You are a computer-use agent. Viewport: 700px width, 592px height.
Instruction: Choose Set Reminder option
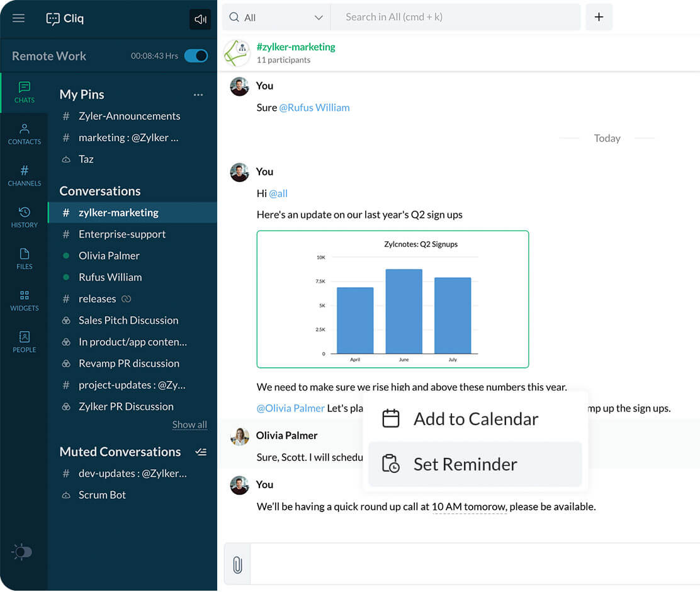click(475, 464)
